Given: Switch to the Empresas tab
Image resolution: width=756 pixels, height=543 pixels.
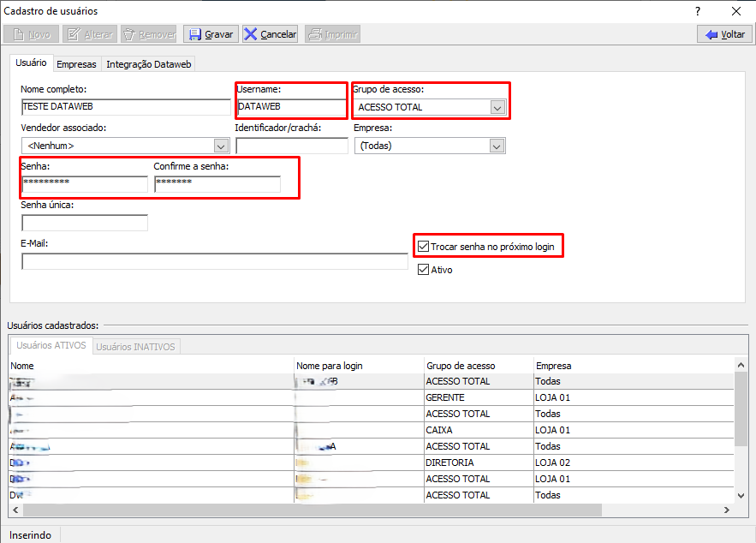Looking at the screenshot, I should coord(76,64).
